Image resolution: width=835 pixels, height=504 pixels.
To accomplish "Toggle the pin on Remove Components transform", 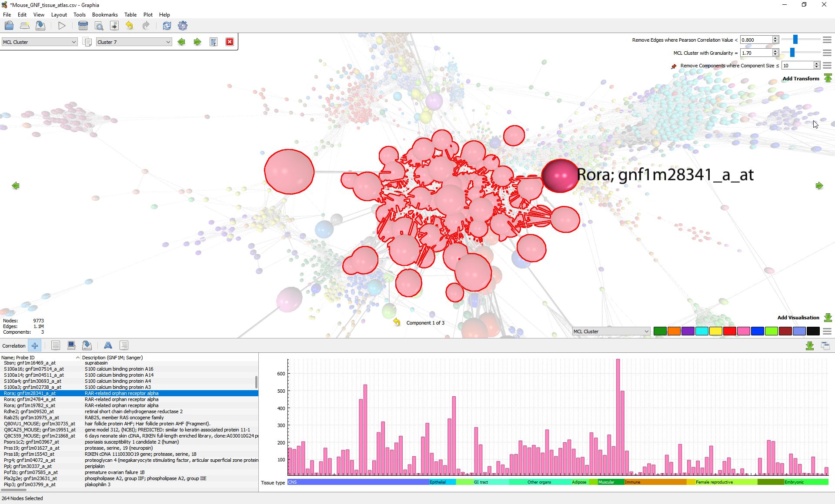I will point(674,66).
